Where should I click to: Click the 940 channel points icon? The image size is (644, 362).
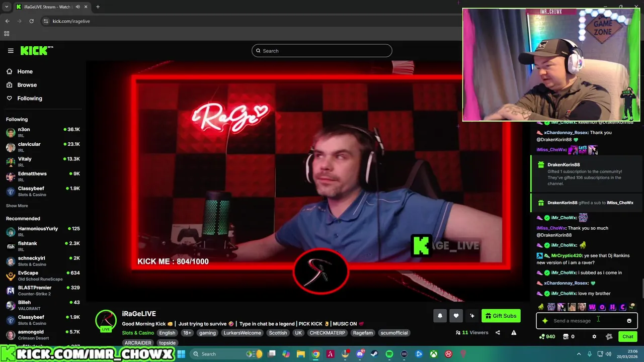[547, 336]
